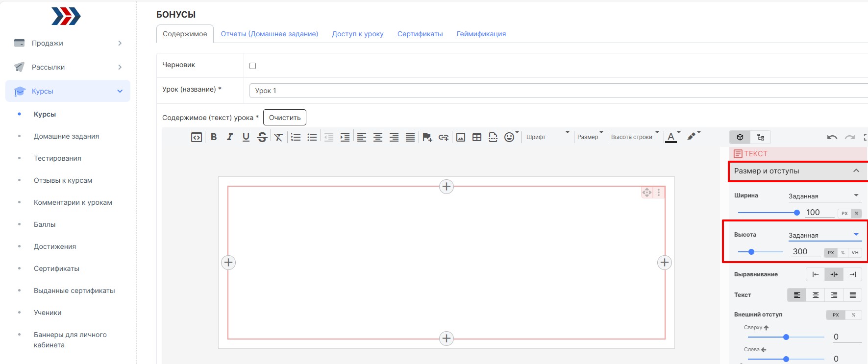
Task: Set width unit to PX
Action: 844,213
